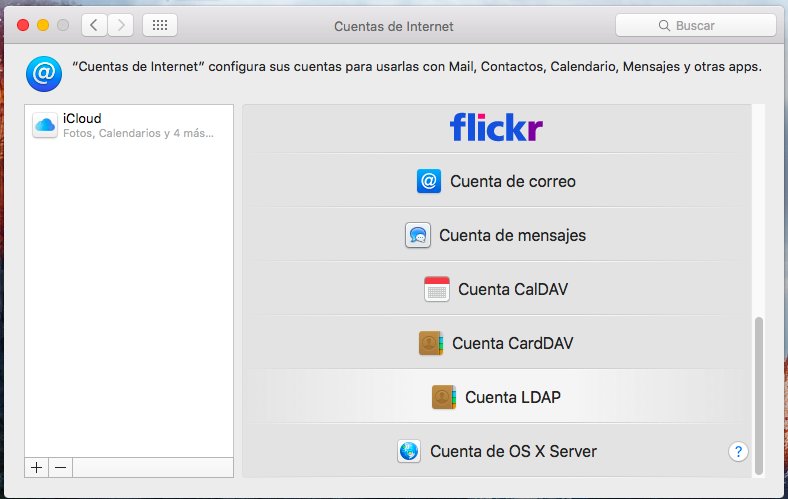
Task: Click the LDAP contacts book icon
Action: [x=444, y=397]
